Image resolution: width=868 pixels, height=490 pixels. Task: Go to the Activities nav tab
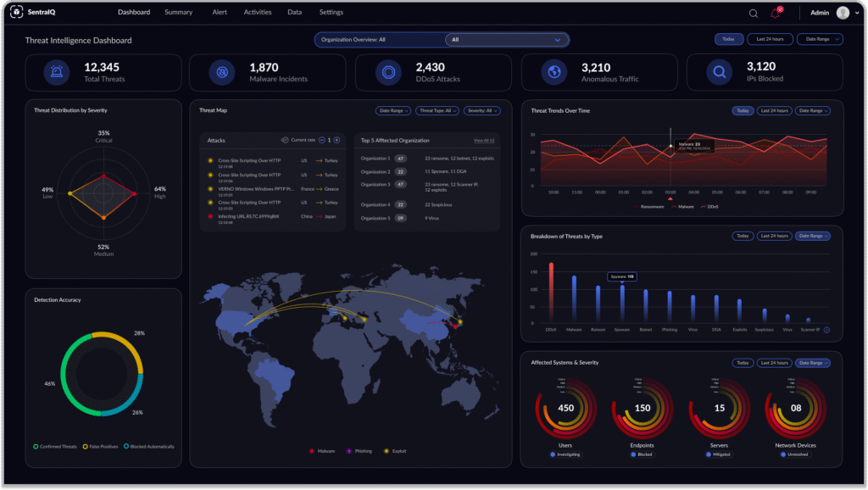pyautogui.click(x=258, y=13)
